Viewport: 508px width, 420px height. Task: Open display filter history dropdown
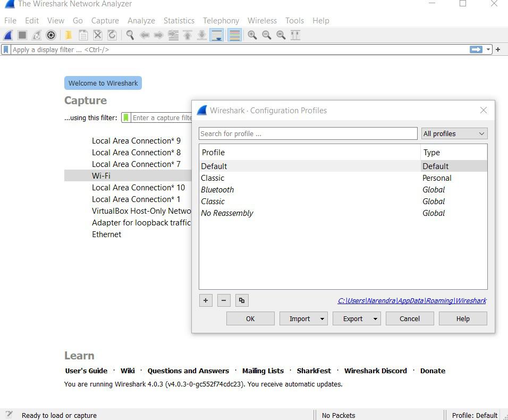tap(488, 49)
